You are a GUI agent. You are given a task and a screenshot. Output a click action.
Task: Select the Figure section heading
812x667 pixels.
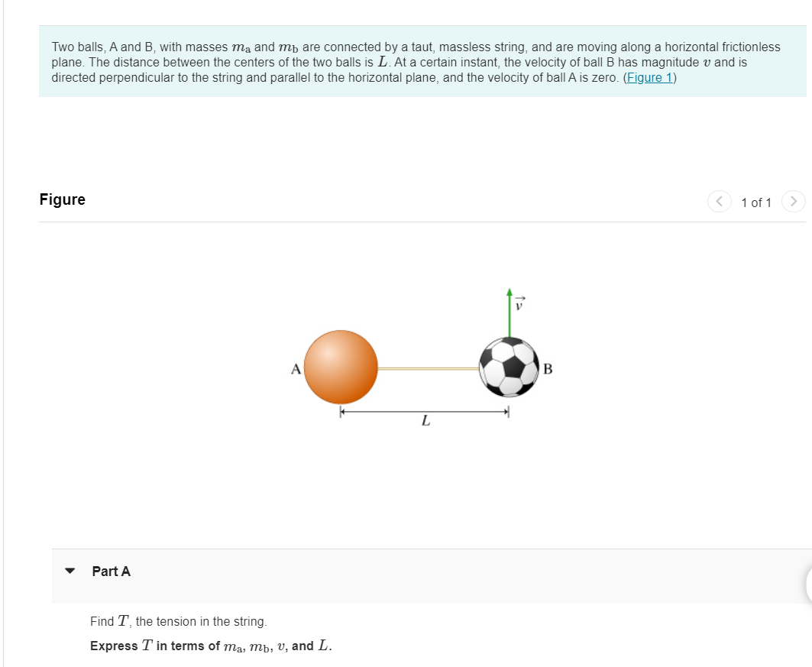click(62, 199)
